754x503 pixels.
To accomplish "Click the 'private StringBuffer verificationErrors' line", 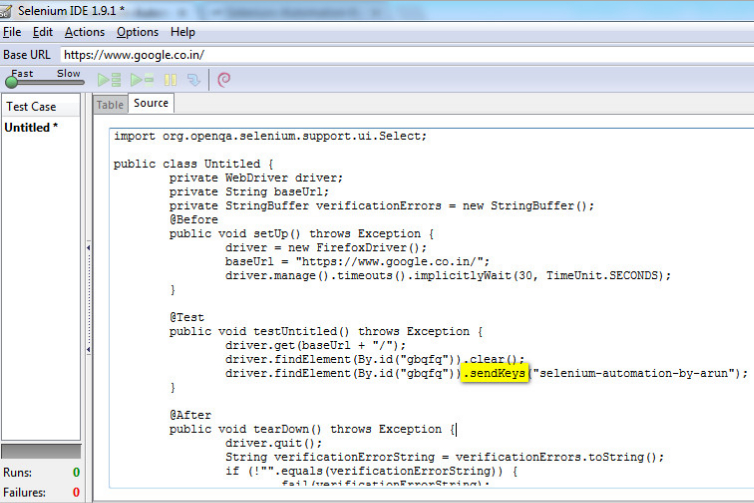I will coord(382,206).
